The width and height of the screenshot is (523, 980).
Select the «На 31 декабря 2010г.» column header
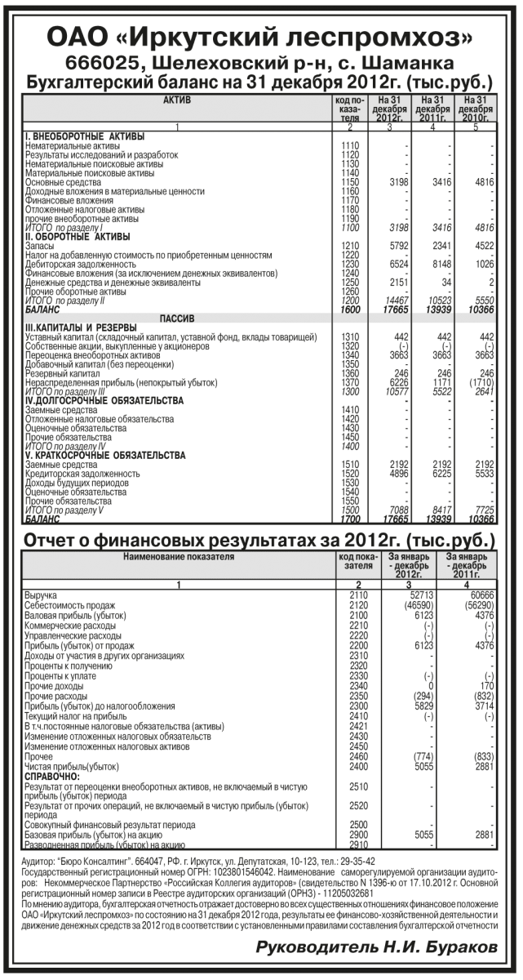476,108
